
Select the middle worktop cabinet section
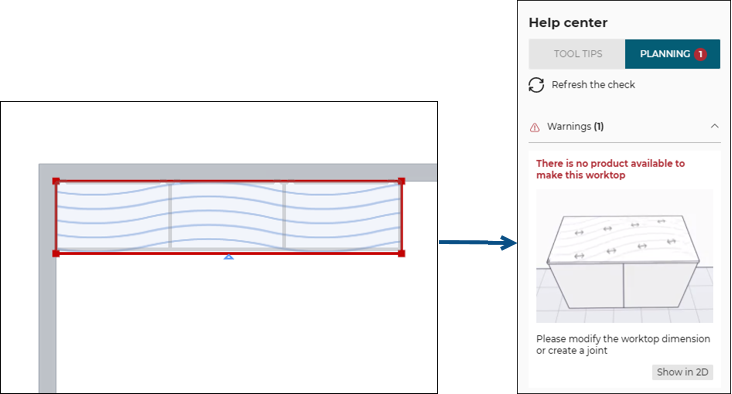227,216
